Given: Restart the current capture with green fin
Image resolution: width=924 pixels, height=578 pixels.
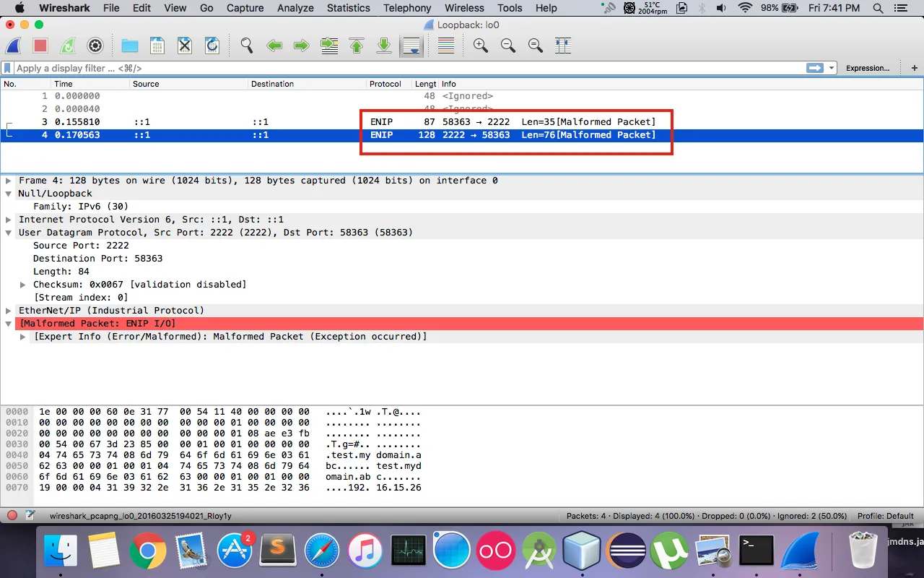Looking at the screenshot, I should 68,46.
